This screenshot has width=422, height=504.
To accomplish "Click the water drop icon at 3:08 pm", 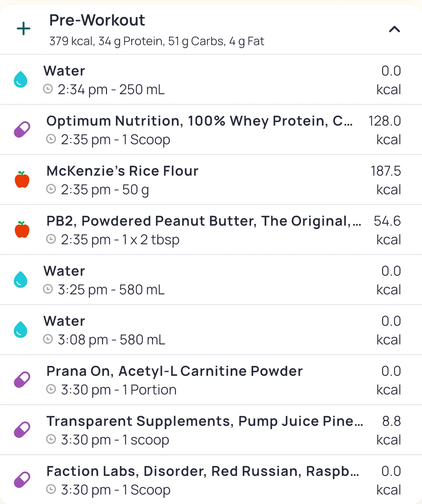I will coord(21,330).
